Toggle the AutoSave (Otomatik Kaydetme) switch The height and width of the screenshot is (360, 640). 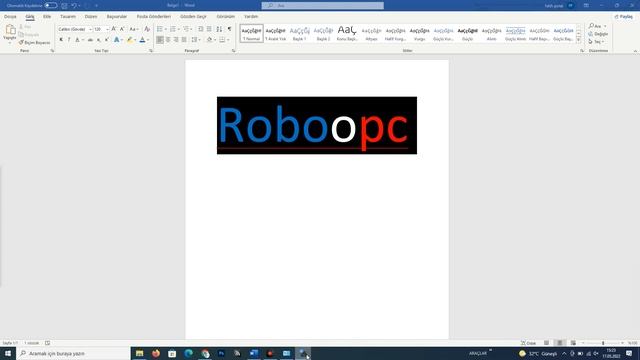51,6
